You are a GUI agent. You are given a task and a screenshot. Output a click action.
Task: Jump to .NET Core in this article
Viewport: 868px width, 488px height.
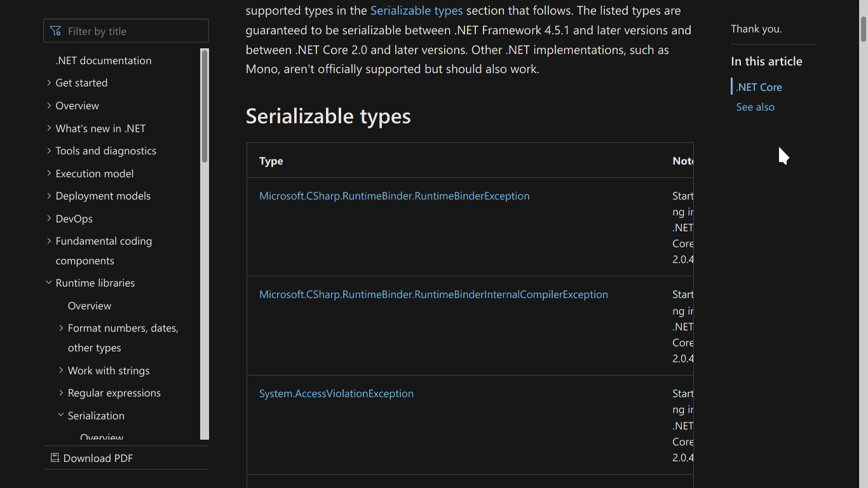click(x=760, y=86)
